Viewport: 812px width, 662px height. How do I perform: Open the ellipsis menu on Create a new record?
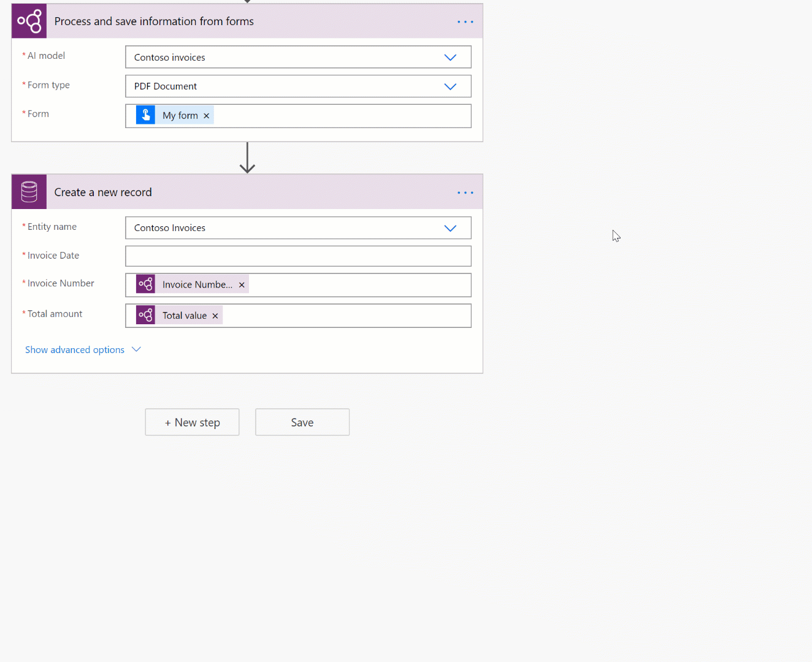(x=465, y=192)
